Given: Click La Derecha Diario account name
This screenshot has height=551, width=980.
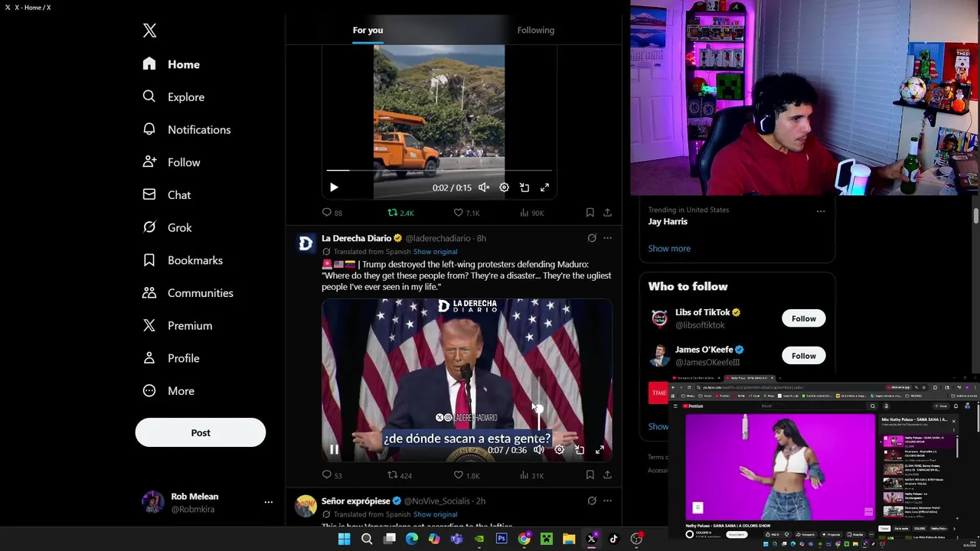Looking at the screenshot, I should 357,238.
